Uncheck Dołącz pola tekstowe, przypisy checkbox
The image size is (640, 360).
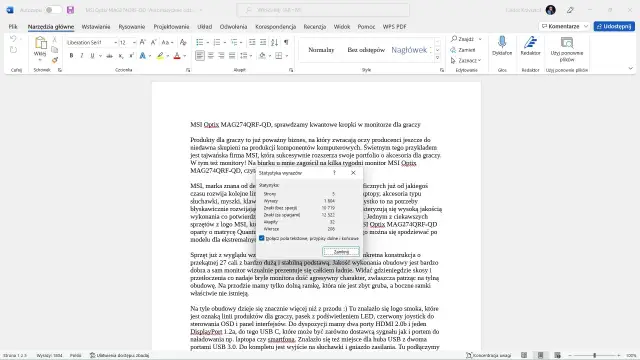tap(262, 238)
